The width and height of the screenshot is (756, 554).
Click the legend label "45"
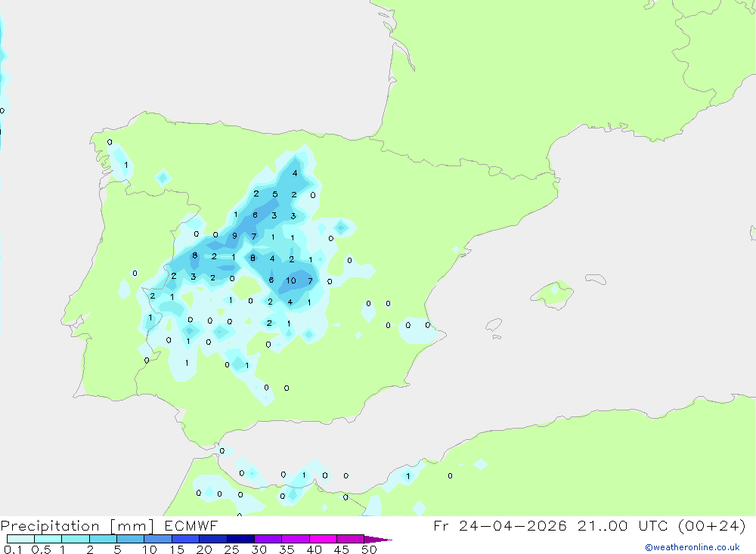tap(342, 549)
